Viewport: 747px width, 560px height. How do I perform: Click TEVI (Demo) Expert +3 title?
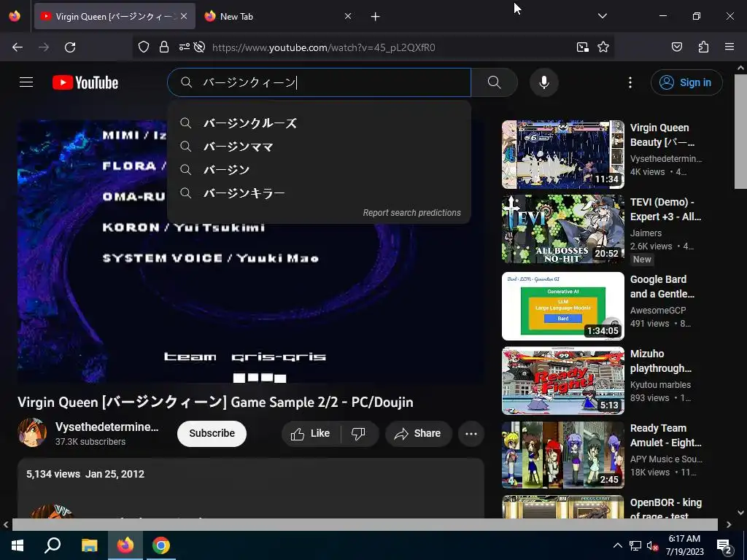pyautogui.click(x=665, y=209)
